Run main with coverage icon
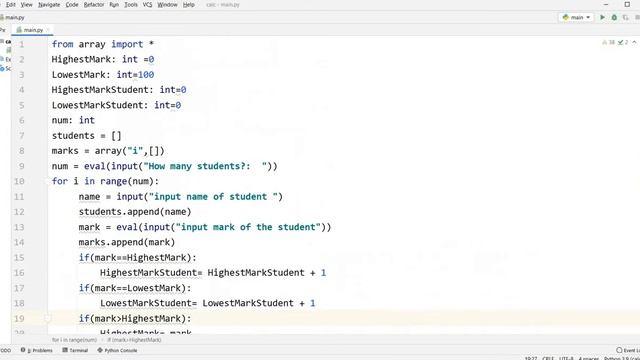This screenshot has height=360, width=640. [x=625, y=18]
